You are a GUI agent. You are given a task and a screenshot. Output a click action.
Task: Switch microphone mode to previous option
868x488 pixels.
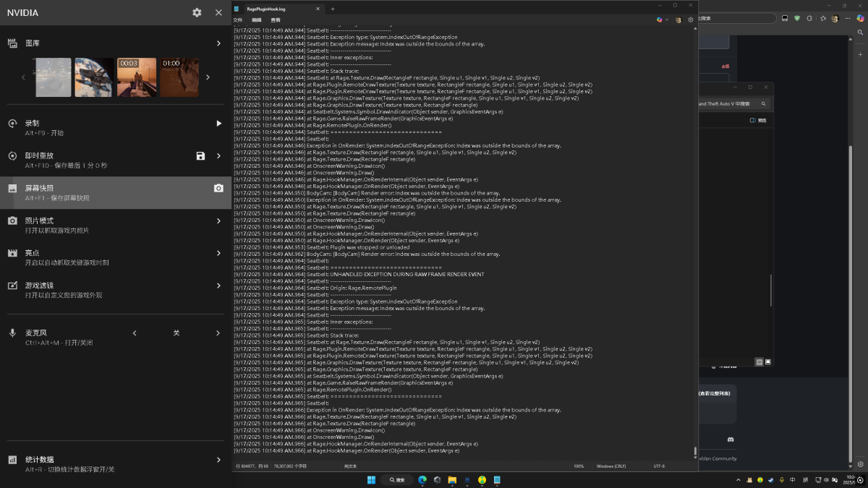point(135,333)
